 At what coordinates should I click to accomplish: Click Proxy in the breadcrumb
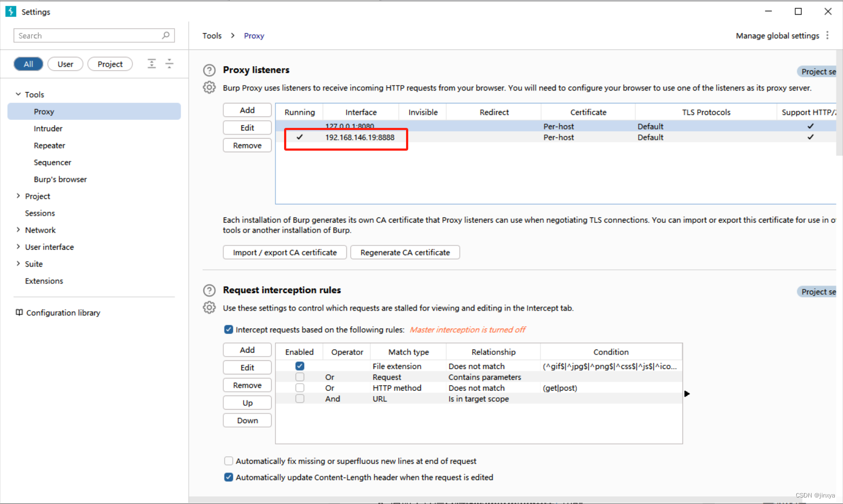pyautogui.click(x=254, y=36)
